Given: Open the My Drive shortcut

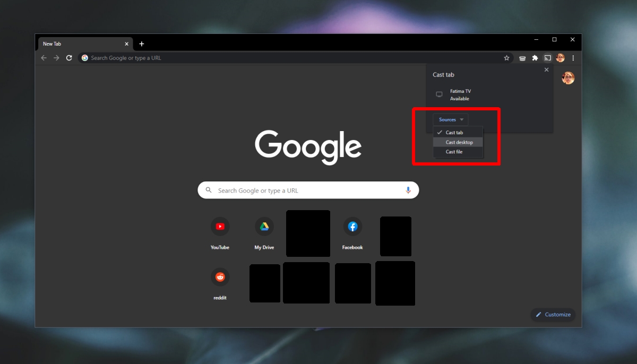Looking at the screenshot, I should (x=264, y=233).
